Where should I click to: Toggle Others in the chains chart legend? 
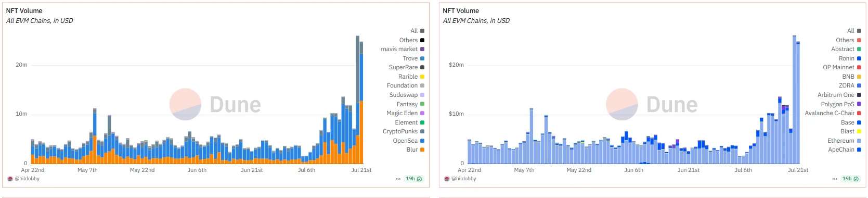(x=849, y=40)
